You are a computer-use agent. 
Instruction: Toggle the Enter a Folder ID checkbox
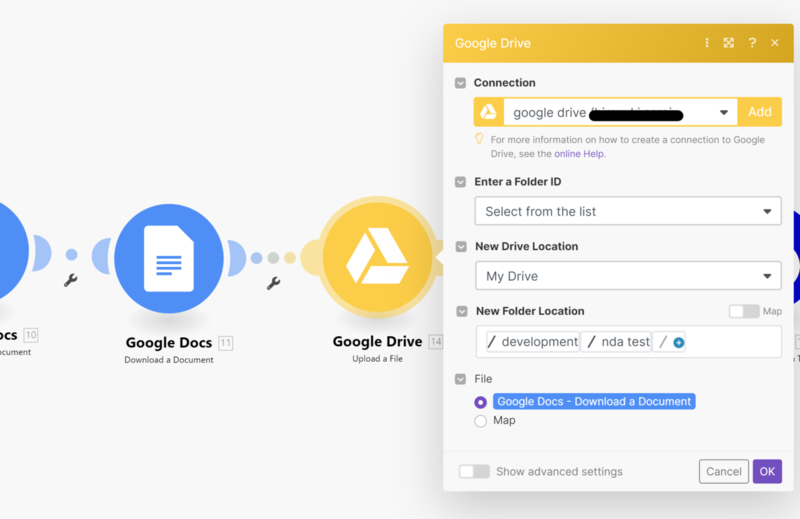(x=460, y=182)
